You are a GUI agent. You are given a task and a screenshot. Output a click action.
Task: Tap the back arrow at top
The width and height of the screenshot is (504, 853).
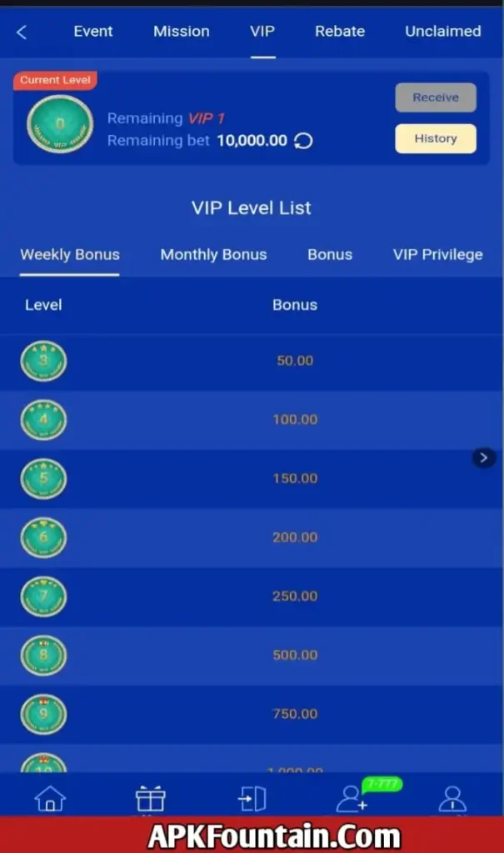[x=22, y=32]
